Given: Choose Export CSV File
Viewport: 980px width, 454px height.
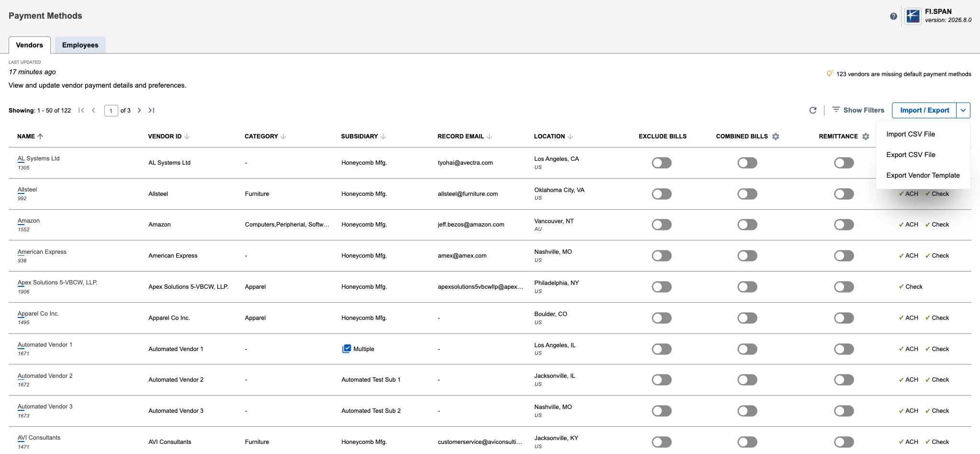Looking at the screenshot, I should click(911, 155).
